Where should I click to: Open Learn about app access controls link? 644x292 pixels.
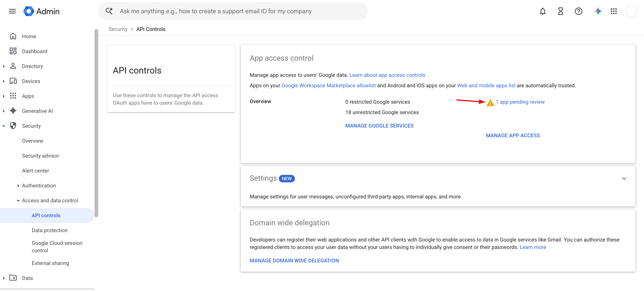[387, 75]
